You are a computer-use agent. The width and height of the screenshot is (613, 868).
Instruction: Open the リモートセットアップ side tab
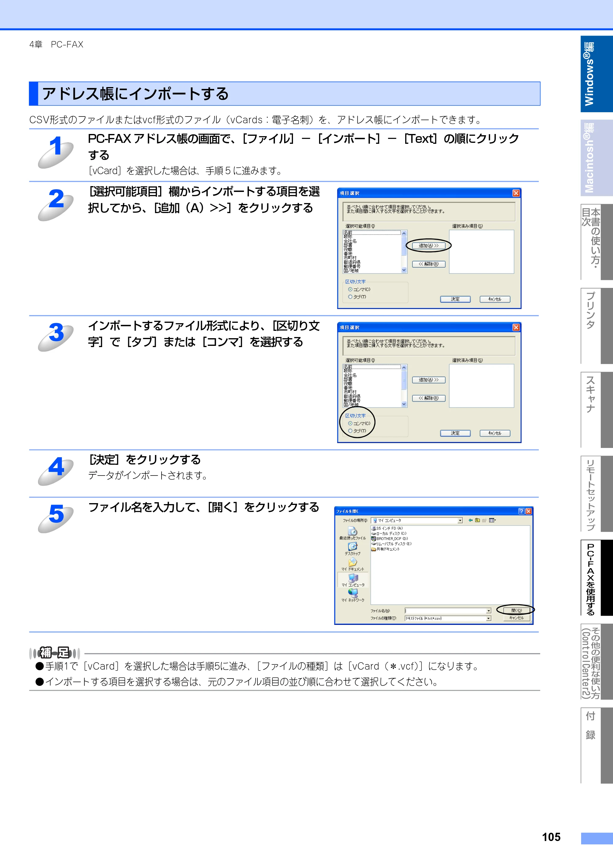(596, 494)
